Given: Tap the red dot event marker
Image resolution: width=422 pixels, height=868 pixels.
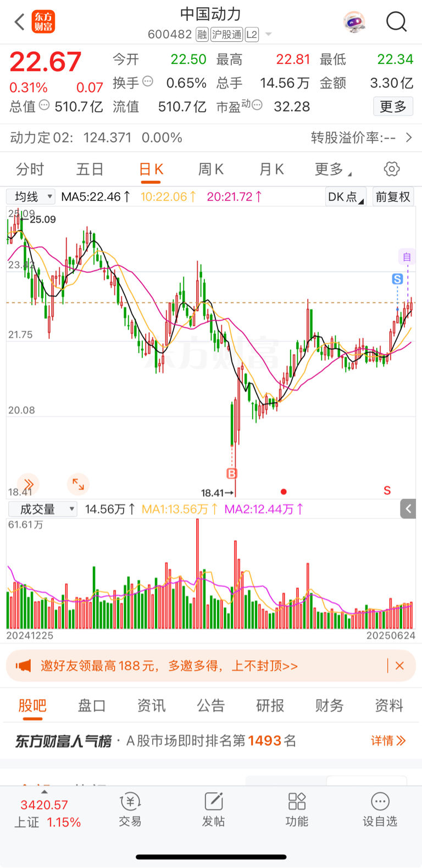Looking at the screenshot, I should (x=284, y=491).
